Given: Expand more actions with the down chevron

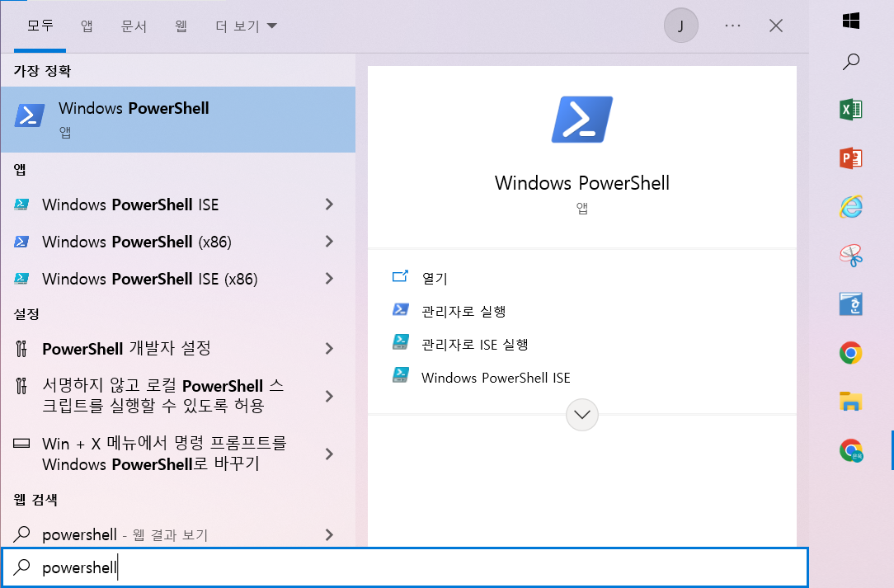Looking at the screenshot, I should (582, 415).
